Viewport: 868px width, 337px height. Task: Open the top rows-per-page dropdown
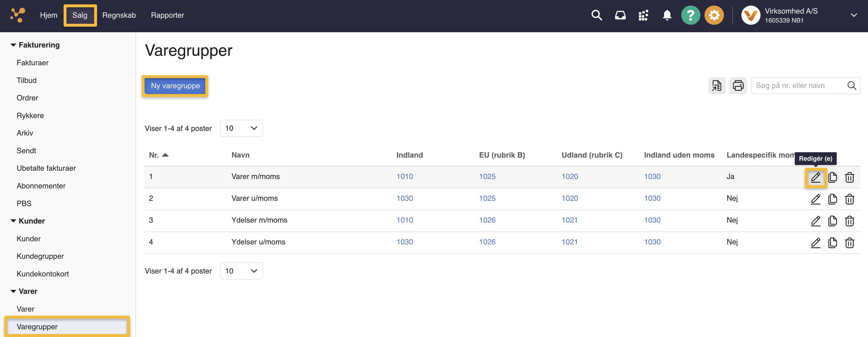(241, 128)
